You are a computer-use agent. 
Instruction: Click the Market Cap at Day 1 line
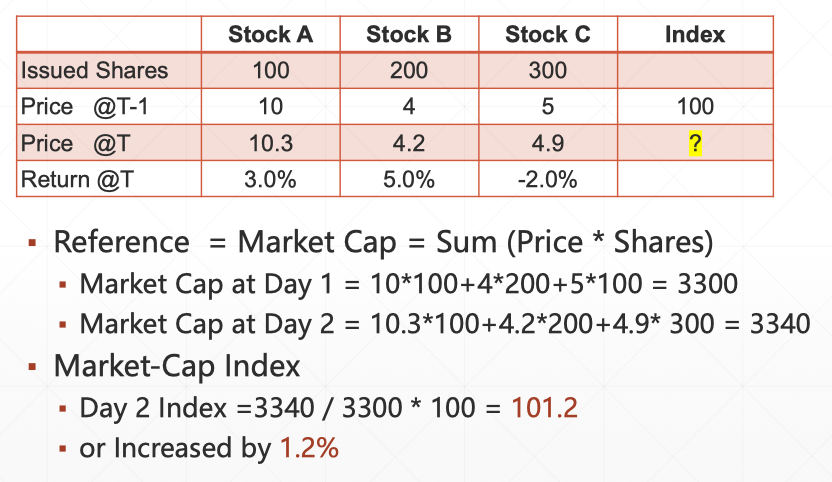point(408,284)
